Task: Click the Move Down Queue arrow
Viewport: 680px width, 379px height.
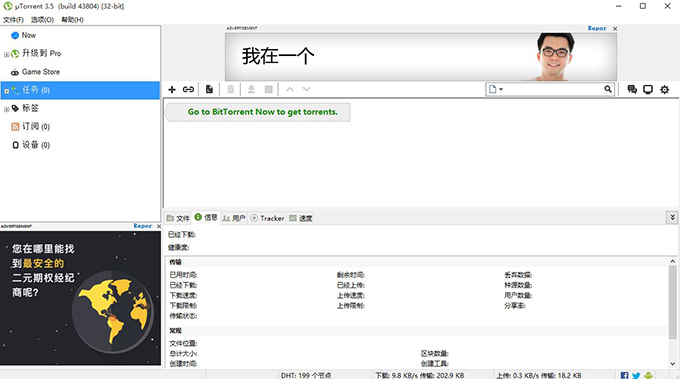Action: pos(307,89)
